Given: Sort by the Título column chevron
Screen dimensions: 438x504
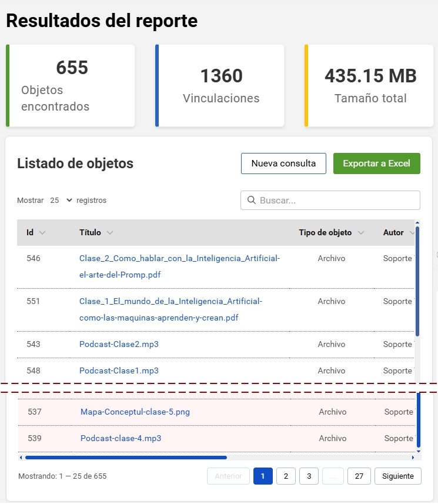Looking at the screenshot, I should (110, 233).
